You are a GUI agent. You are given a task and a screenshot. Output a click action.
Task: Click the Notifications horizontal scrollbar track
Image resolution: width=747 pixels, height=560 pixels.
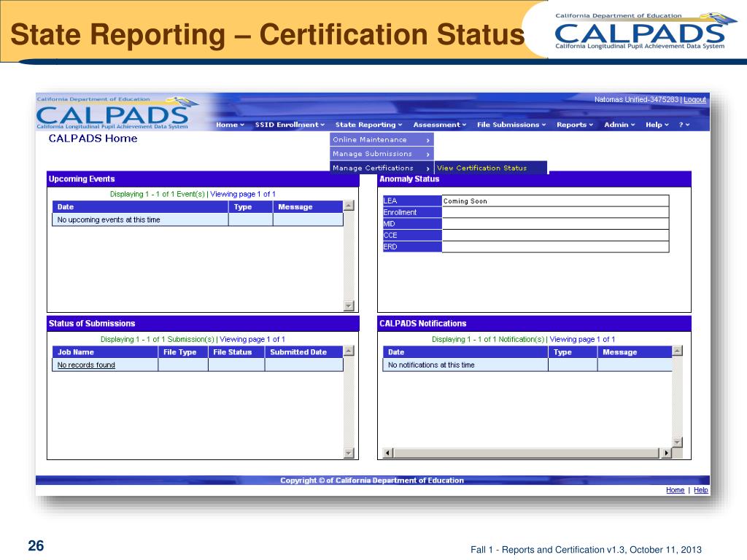point(527,453)
